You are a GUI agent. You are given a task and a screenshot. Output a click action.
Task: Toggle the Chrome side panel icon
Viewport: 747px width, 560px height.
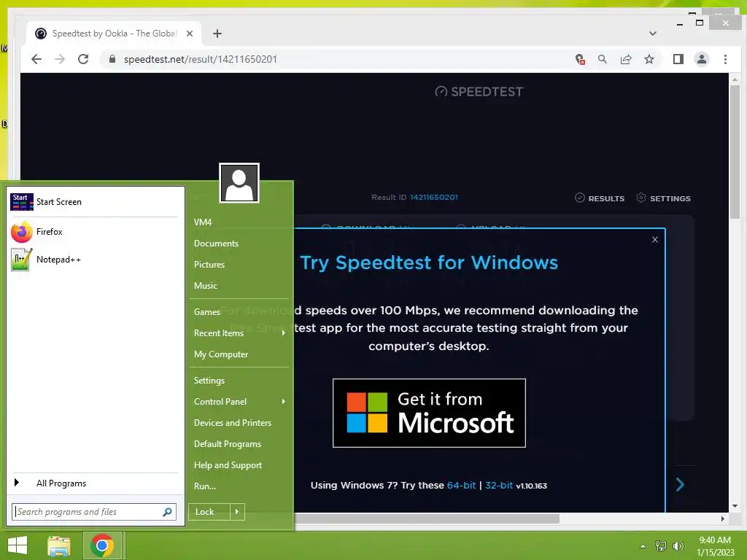[x=678, y=59]
